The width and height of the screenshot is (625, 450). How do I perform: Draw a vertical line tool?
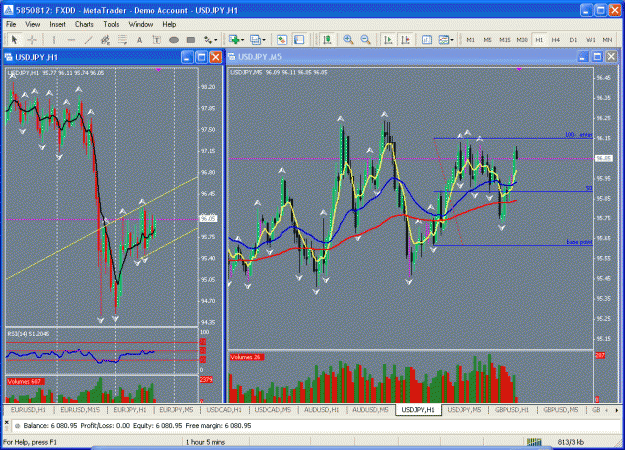click(53, 40)
